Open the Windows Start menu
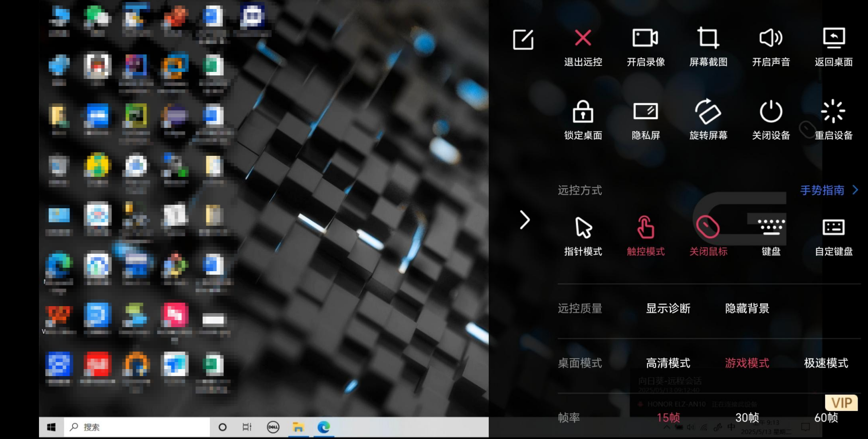868x439 pixels. click(x=51, y=427)
